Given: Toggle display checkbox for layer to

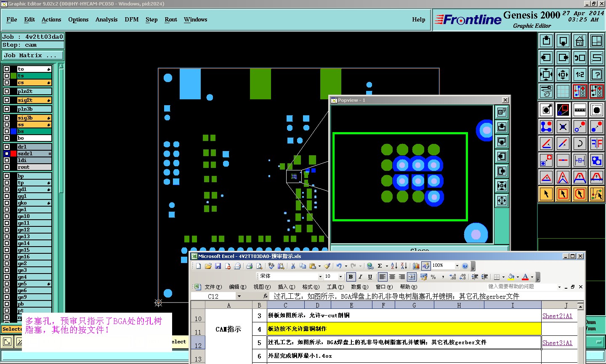Looking at the screenshot, I should 7,69.
